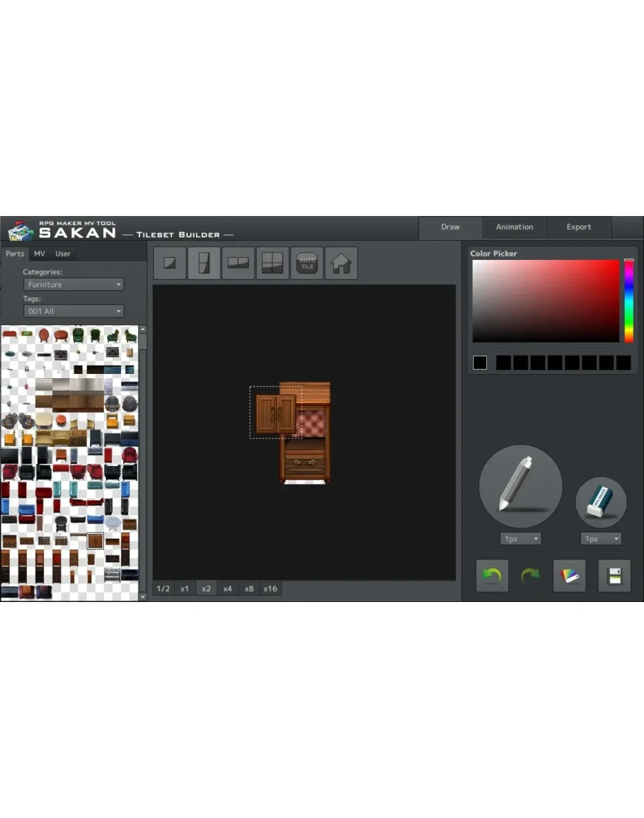Image resolution: width=644 pixels, height=818 pixels.
Task: Click the vertical rainbow hue slider
Action: (x=628, y=301)
